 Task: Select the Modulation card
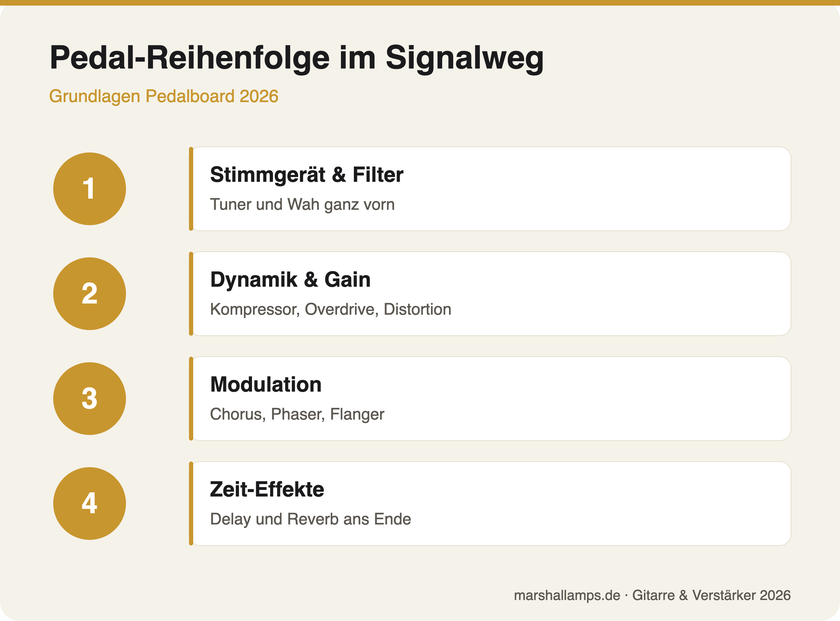[490, 399]
